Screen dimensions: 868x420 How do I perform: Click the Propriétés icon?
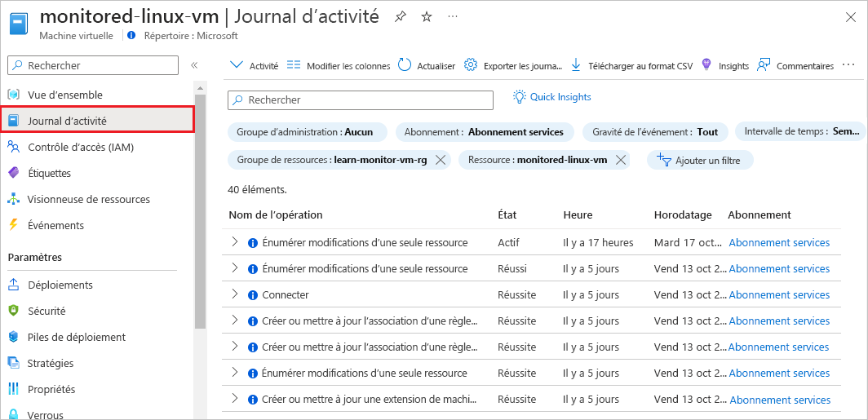(14, 390)
